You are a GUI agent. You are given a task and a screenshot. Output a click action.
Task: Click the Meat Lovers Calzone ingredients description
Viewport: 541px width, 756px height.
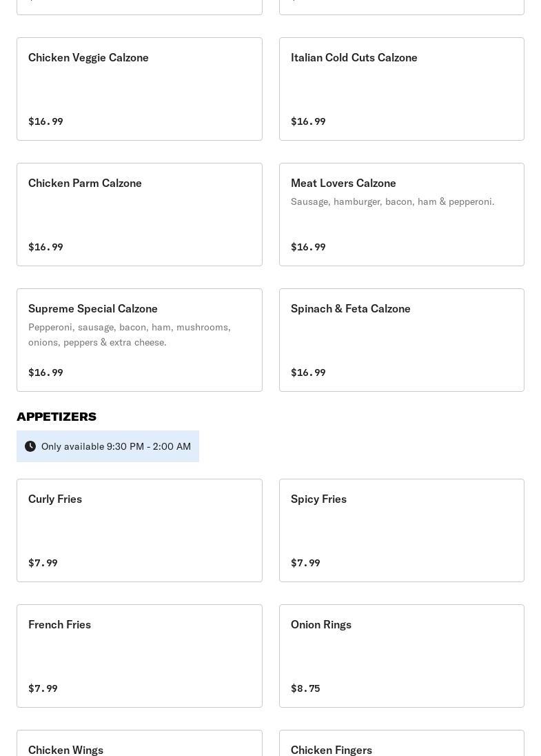392,201
